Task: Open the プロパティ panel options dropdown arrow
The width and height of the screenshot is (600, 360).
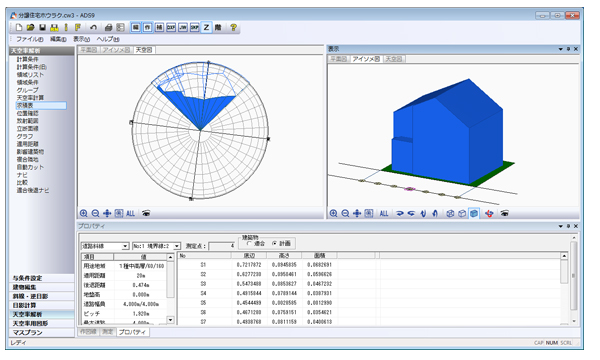Action: click(x=561, y=226)
